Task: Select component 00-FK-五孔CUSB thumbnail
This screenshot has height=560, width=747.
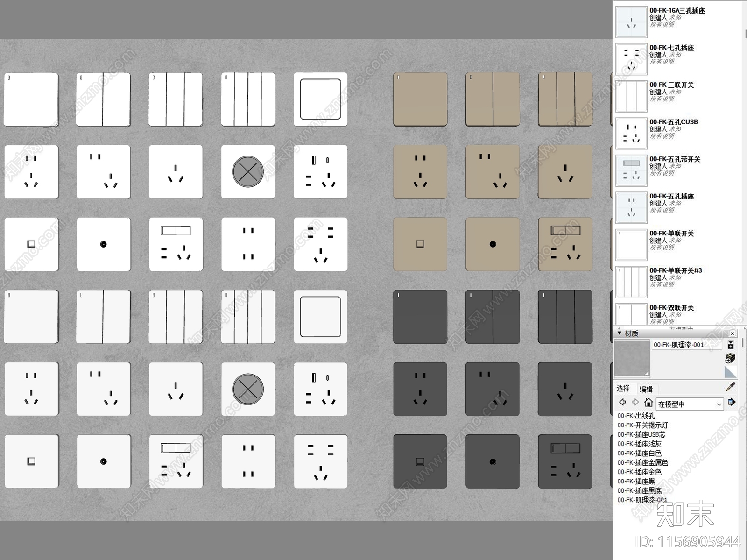Action: coord(631,133)
